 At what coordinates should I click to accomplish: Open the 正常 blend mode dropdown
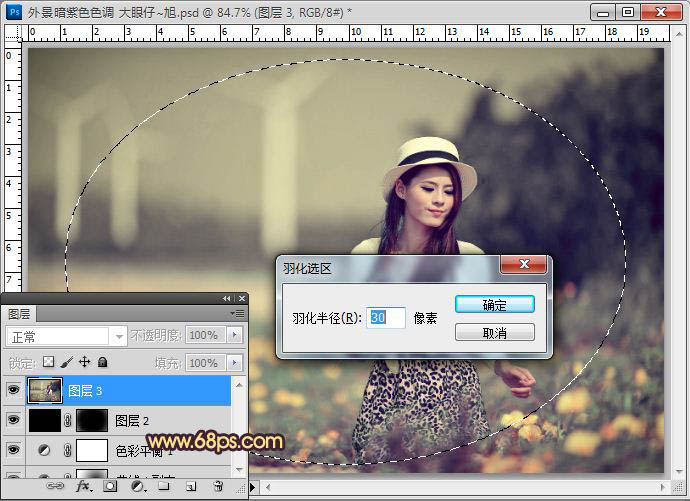(x=67, y=336)
